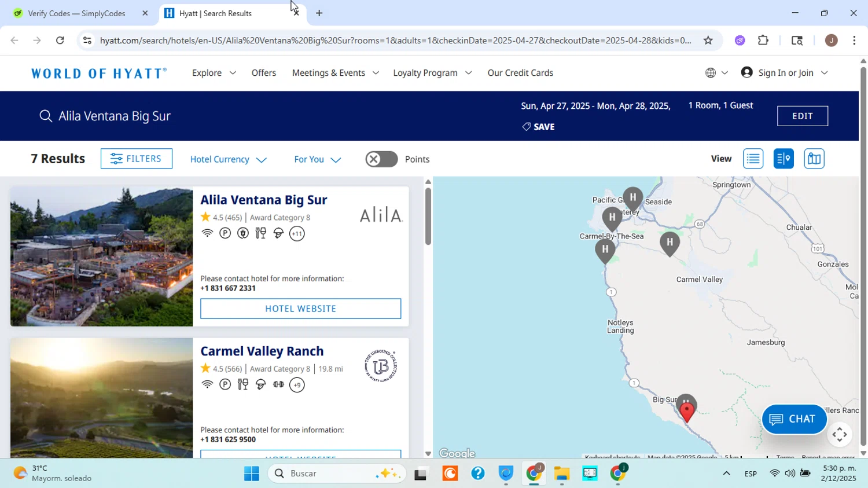Image resolution: width=868 pixels, height=488 pixels.
Task: Open Chrome's three-dot menu
Action: (x=854, y=41)
